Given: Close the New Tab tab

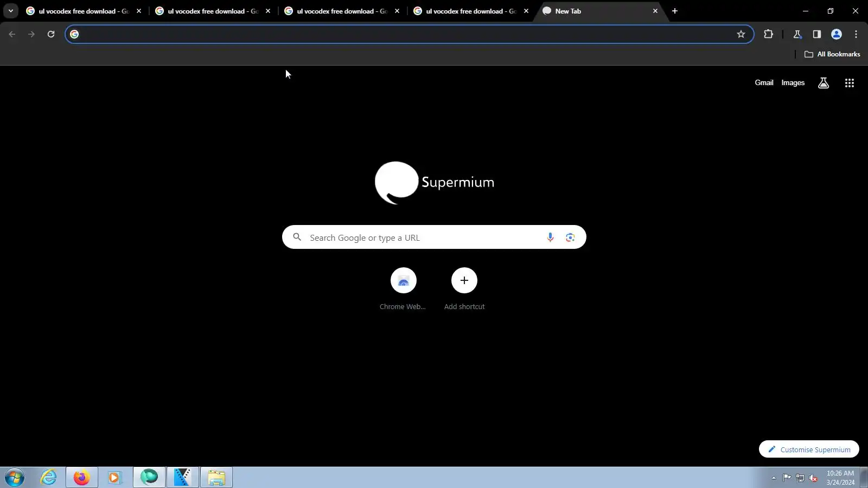Looking at the screenshot, I should pos(655,11).
